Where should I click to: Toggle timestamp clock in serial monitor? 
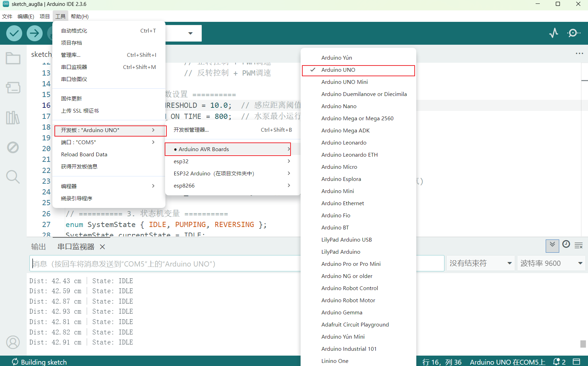566,244
